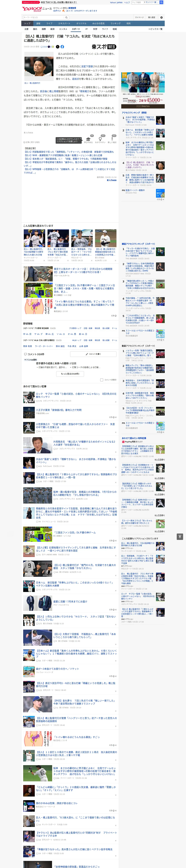Click the blue web search button
The width and height of the screenshot is (186, 868).
(161, 2)
